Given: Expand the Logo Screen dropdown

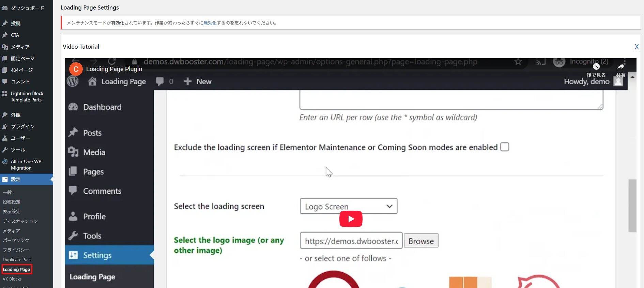Looking at the screenshot, I should (x=348, y=206).
